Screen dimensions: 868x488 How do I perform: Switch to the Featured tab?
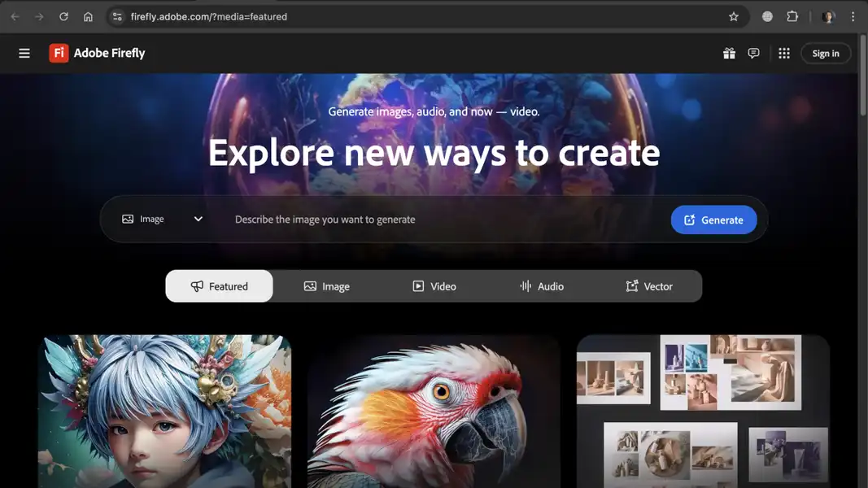pyautogui.click(x=219, y=285)
